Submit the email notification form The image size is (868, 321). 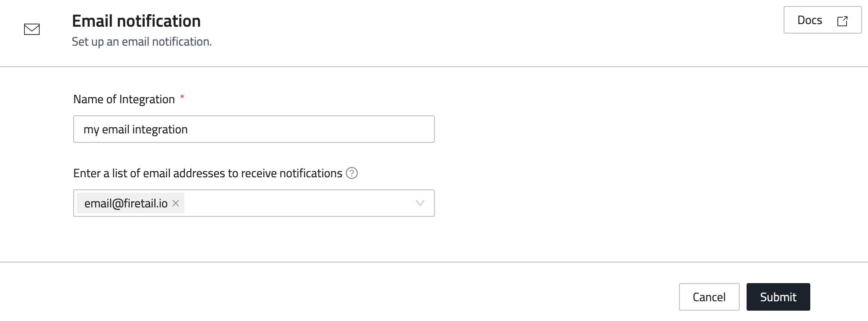tap(778, 297)
